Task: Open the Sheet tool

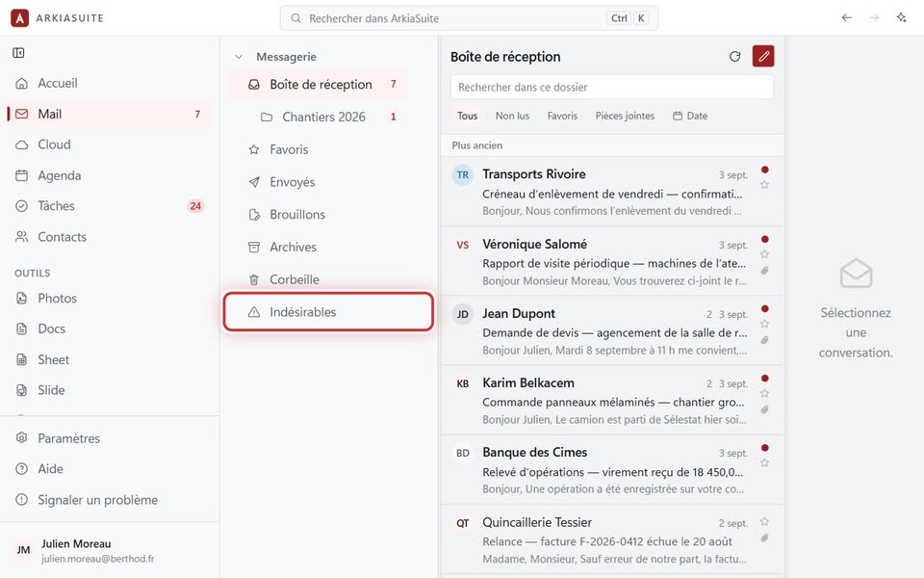Action: [x=110, y=359]
